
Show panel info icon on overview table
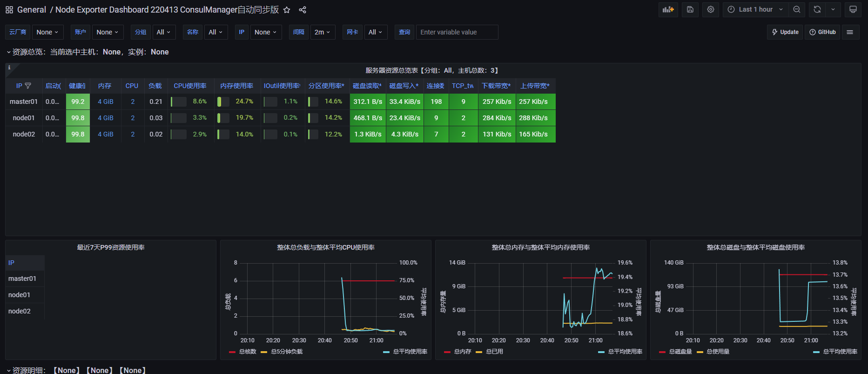point(9,68)
